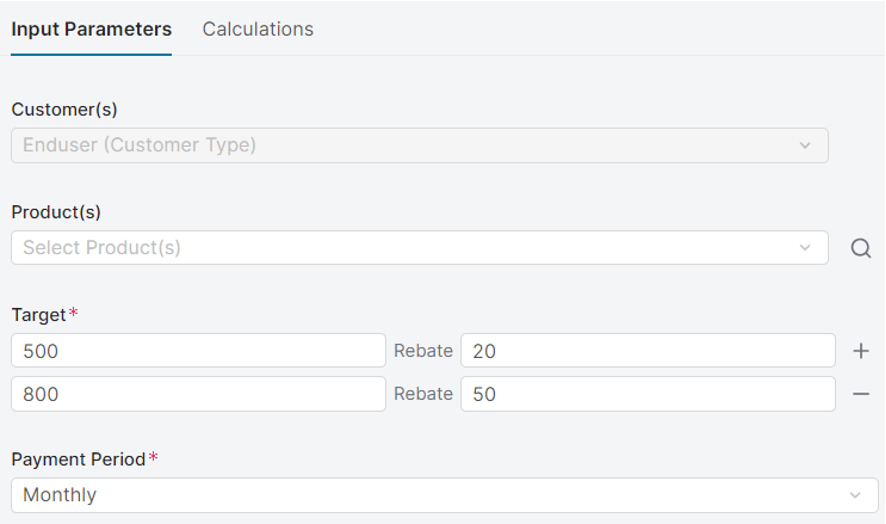This screenshot has height=524, width=886.
Task: Click the chevron arrow in Product(s) field
Action: click(805, 248)
